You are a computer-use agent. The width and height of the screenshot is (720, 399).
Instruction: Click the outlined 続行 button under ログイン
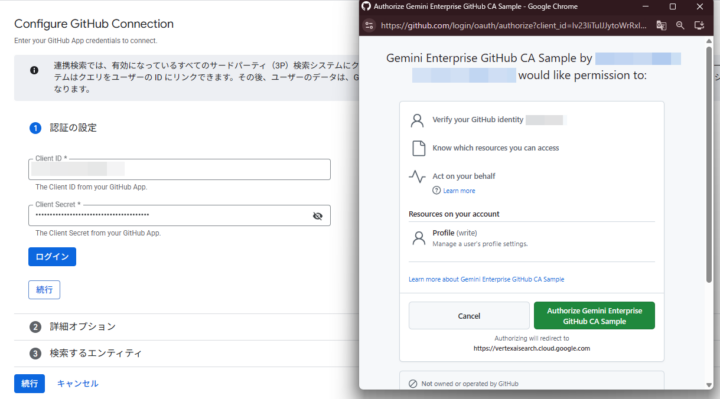click(44, 290)
